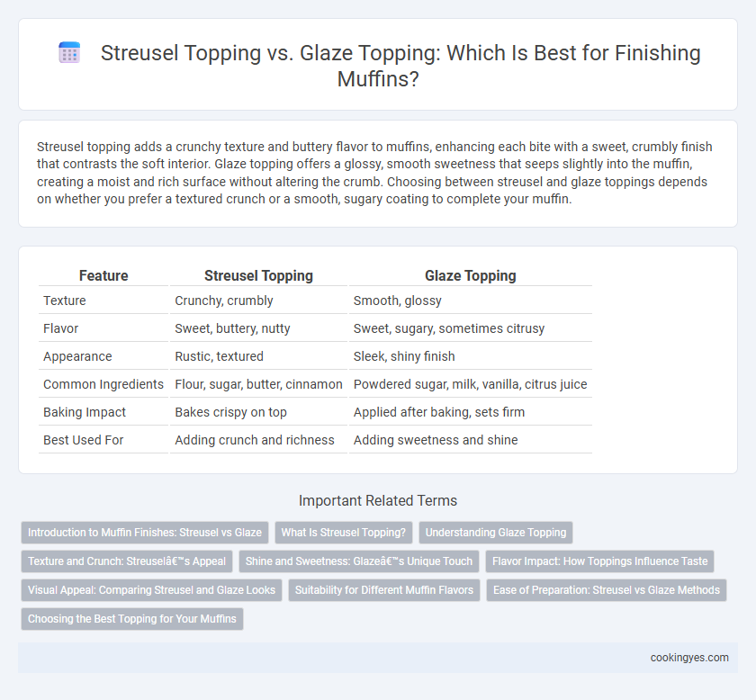Select the Understanding Glaze Topping tag
Screen dimensions: 756x700
click(x=496, y=533)
